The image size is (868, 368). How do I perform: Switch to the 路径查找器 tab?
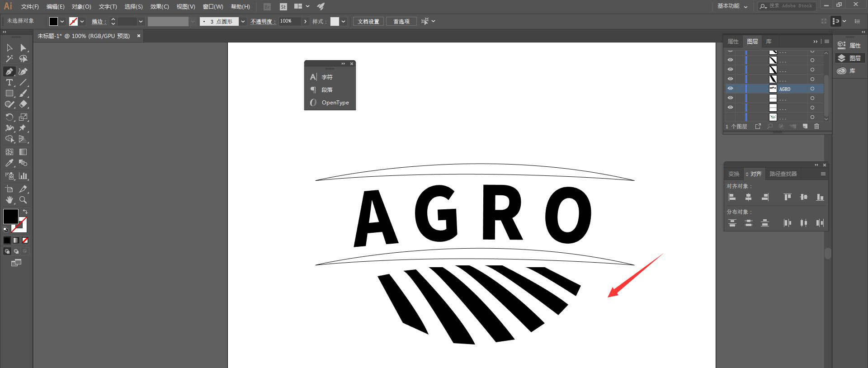click(x=783, y=174)
